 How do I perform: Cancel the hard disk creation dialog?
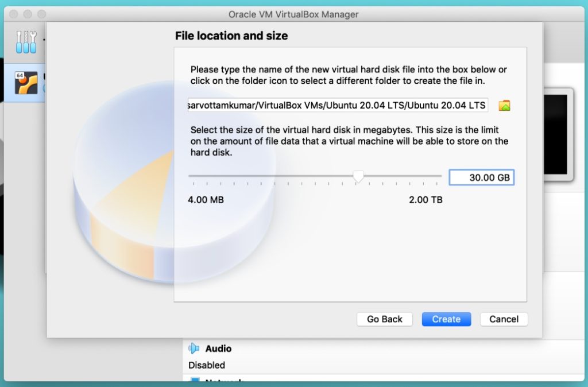point(504,319)
